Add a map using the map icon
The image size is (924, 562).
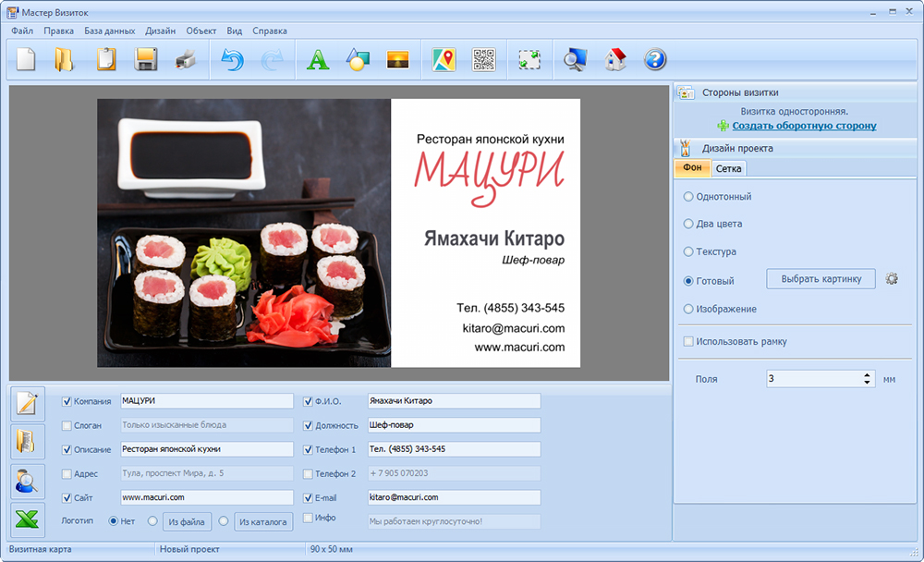tap(444, 60)
